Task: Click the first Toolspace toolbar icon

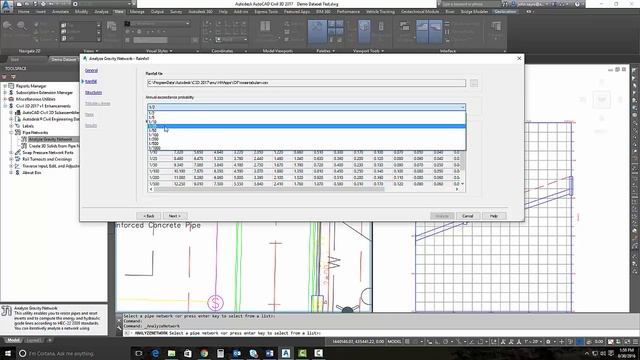Action: coord(5,77)
